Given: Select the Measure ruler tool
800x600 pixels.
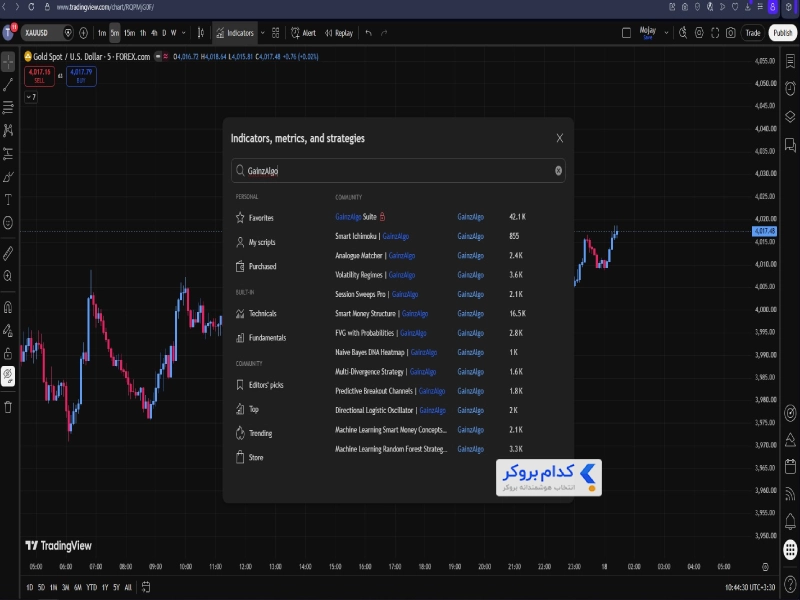Looking at the screenshot, I should 8,253.
